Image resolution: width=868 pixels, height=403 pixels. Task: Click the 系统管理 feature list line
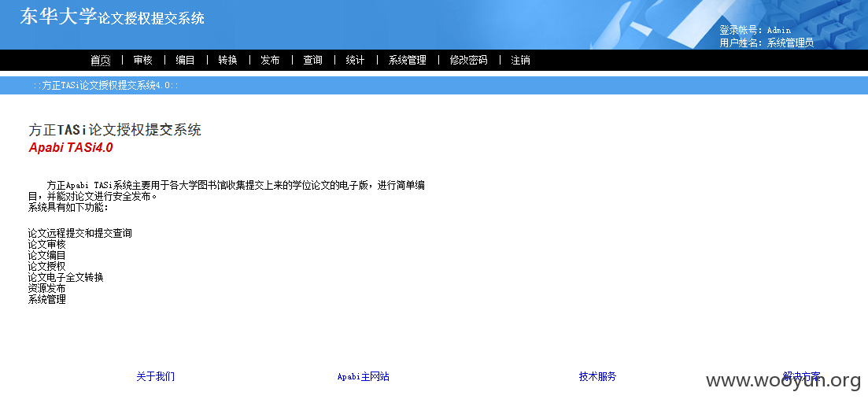(x=47, y=299)
